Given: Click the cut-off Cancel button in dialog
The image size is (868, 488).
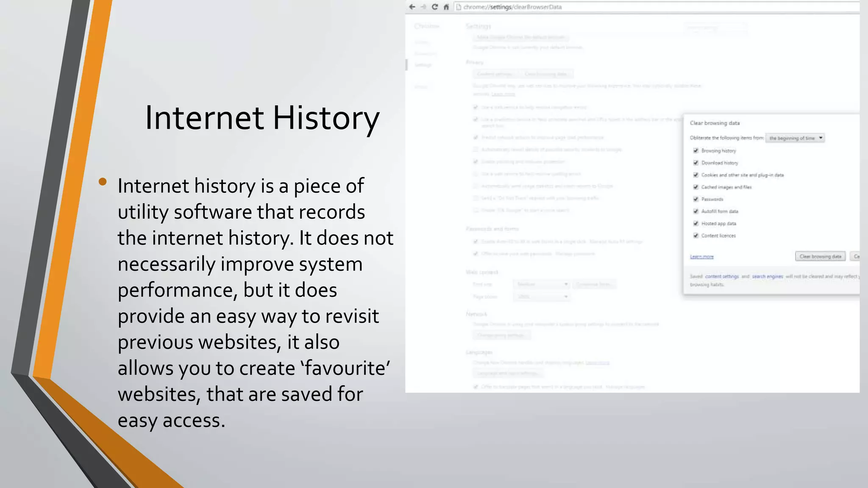Looking at the screenshot, I should coord(855,256).
